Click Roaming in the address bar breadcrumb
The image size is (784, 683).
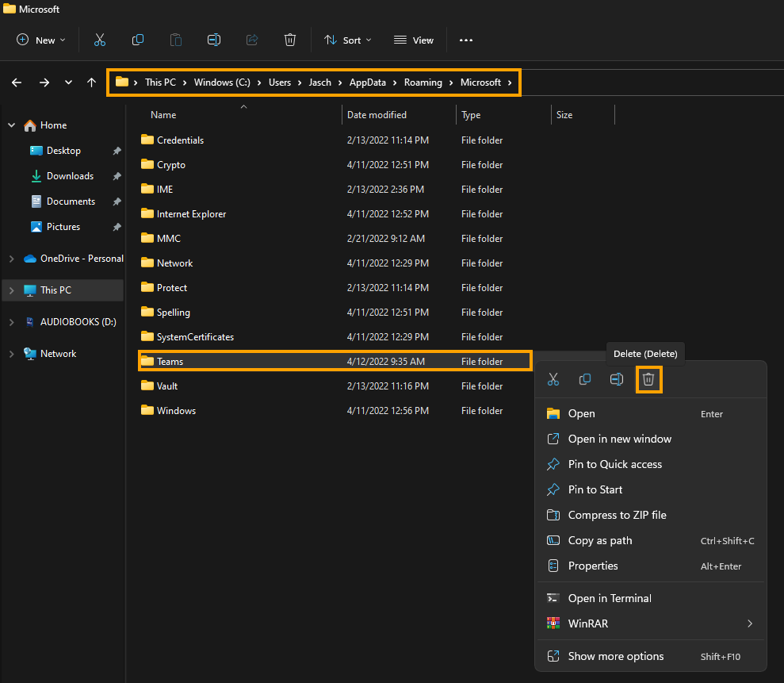(423, 82)
